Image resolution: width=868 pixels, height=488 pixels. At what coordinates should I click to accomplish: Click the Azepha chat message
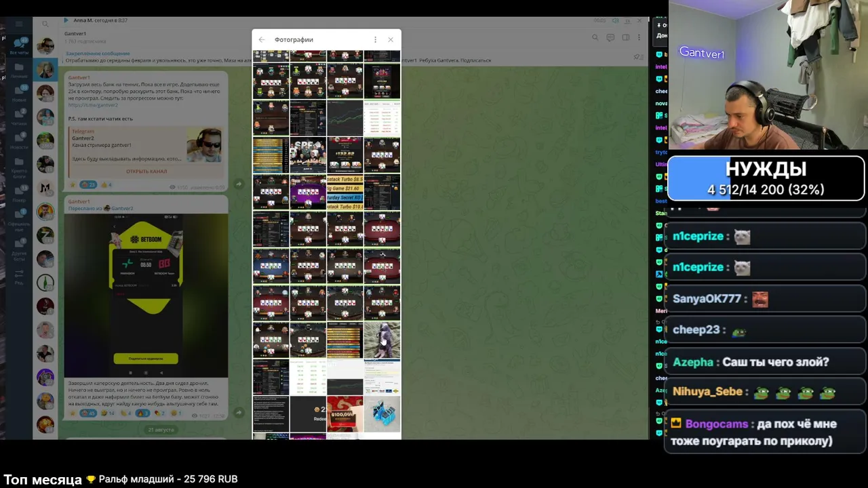[x=766, y=362]
